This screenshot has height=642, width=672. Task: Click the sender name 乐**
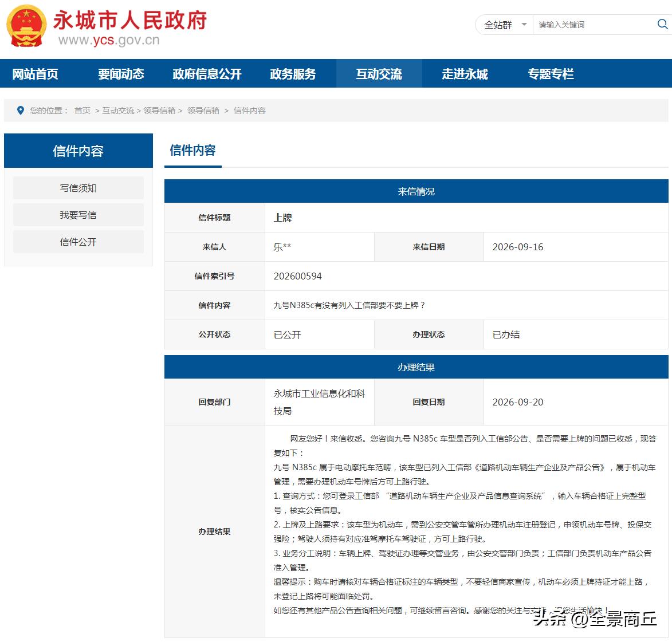point(282,247)
